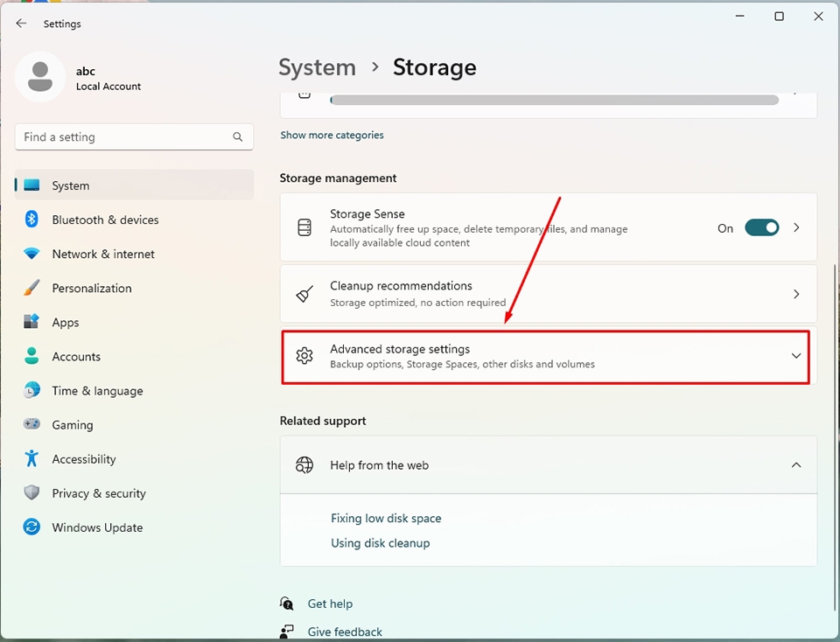Click the Network wifi icon in sidebar
The height and width of the screenshot is (642, 840).
[31, 254]
